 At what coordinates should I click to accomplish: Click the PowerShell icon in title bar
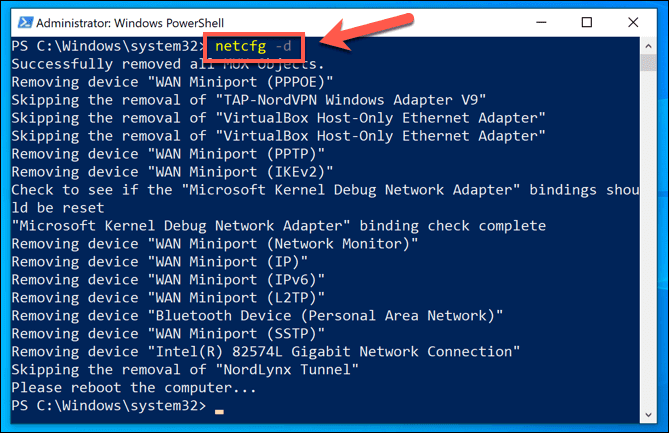(x=21, y=21)
